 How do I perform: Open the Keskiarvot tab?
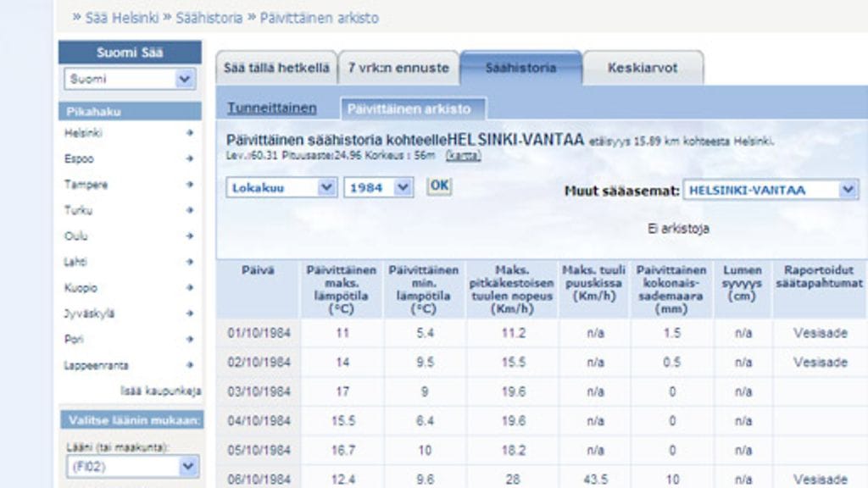tap(643, 68)
